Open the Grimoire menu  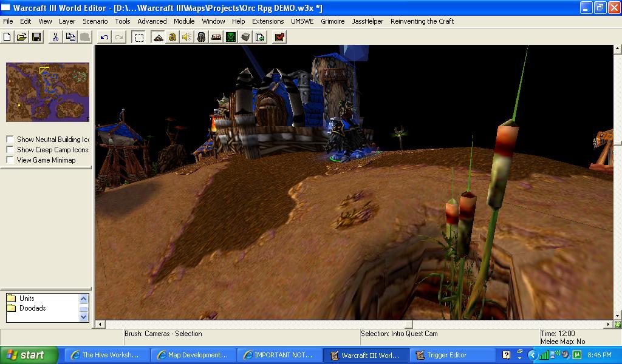tap(332, 21)
